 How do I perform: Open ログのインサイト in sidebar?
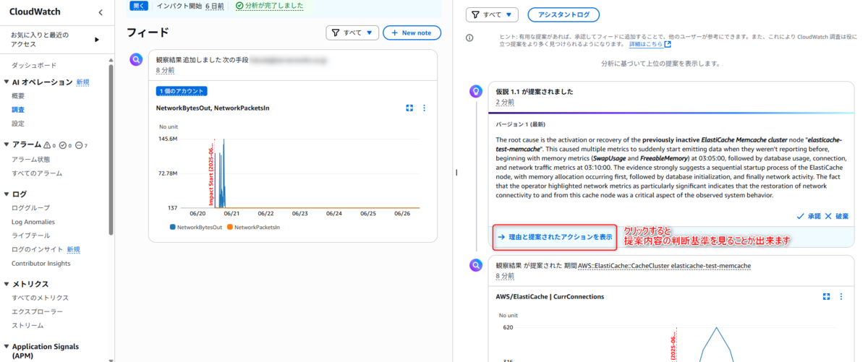click(38, 249)
